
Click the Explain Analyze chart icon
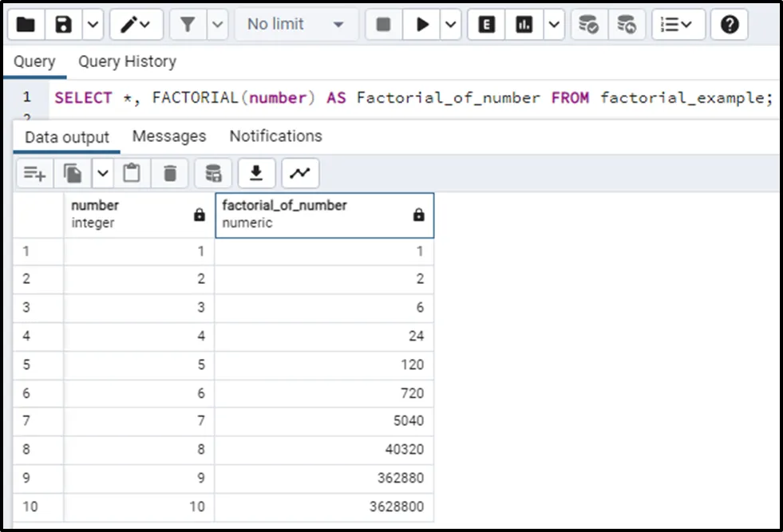tap(524, 25)
